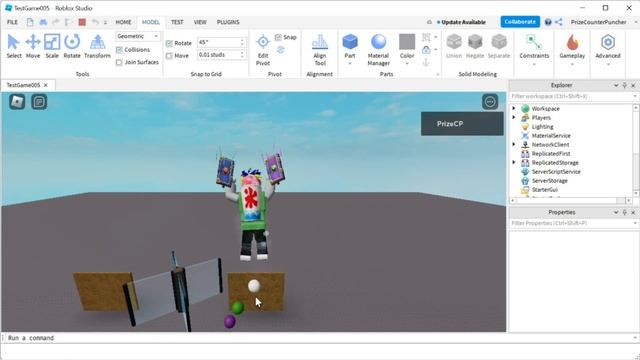640x360 pixels.
Task: Expand the ReplicatedStorage tree node
Action: 514,162
